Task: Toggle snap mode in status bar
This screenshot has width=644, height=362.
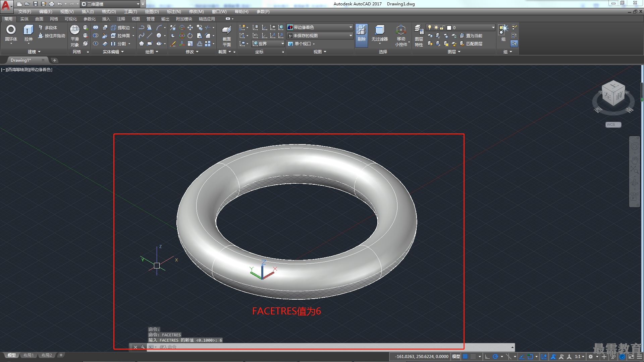Action: (473, 357)
